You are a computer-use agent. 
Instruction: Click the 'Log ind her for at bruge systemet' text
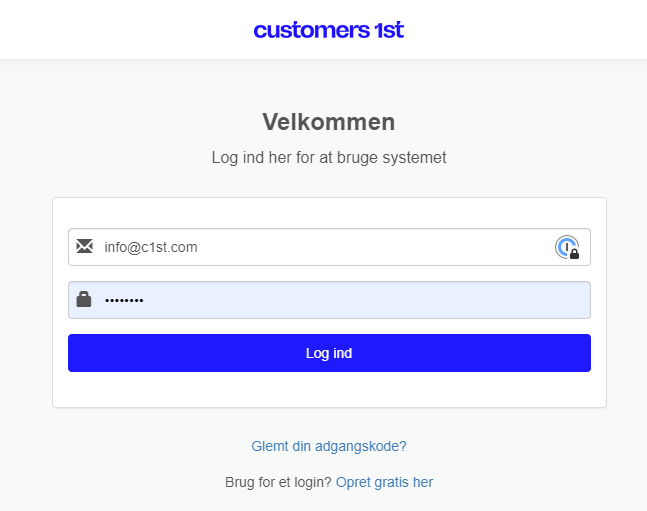pos(328,158)
